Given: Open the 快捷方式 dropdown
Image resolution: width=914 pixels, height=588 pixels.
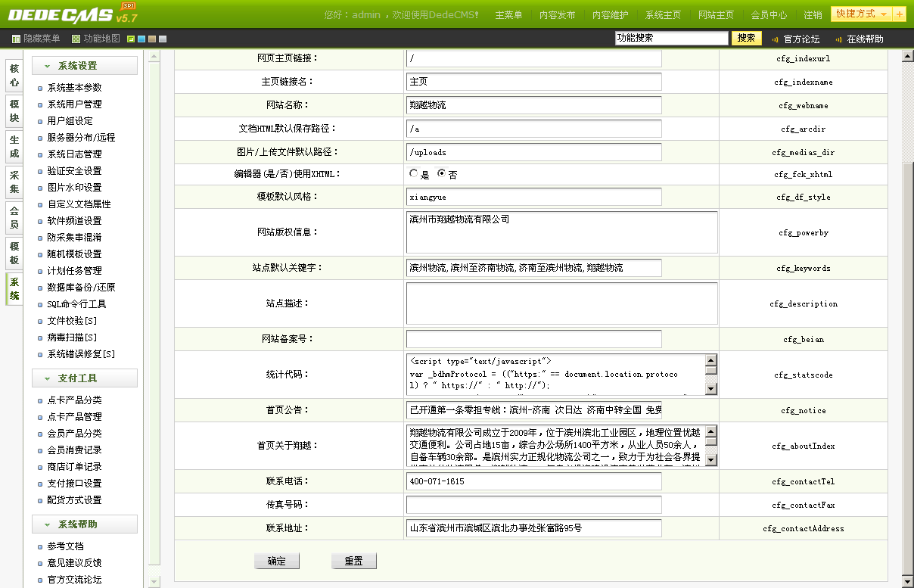Looking at the screenshot, I should 861,14.
